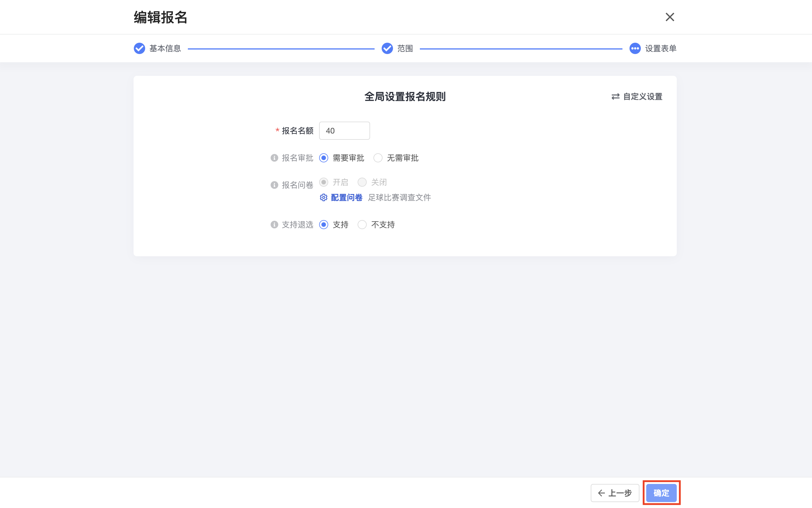812x508 pixels.
Task: Go to the 设置表单 step label
Action: (660, 48)
